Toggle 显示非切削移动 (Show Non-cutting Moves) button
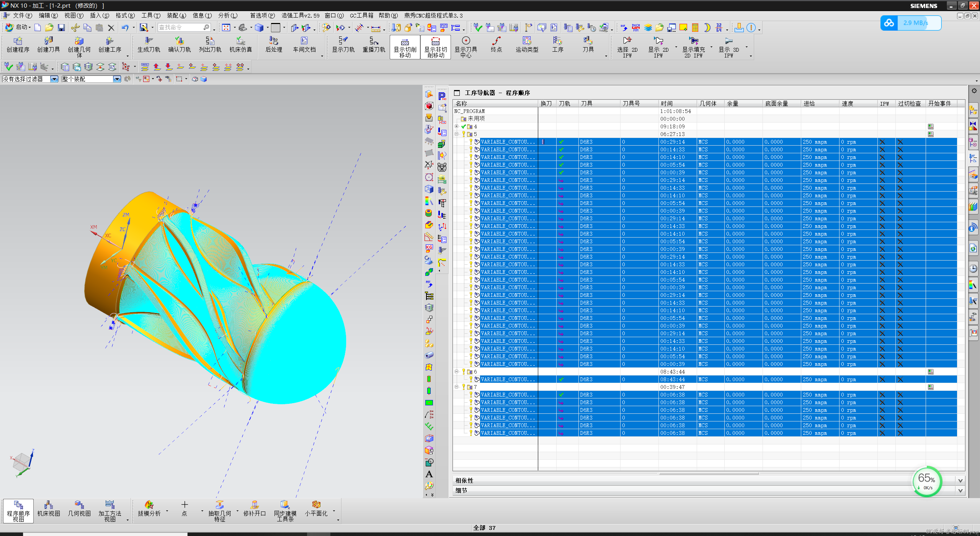Viewport: 980px width, 536px height. [436, 47]
